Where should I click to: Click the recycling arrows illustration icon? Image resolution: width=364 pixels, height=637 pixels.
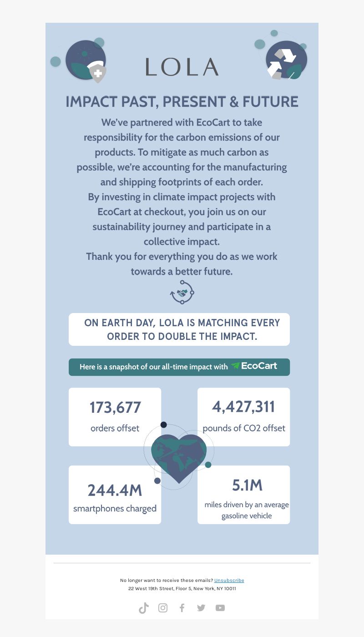(282, 57)
